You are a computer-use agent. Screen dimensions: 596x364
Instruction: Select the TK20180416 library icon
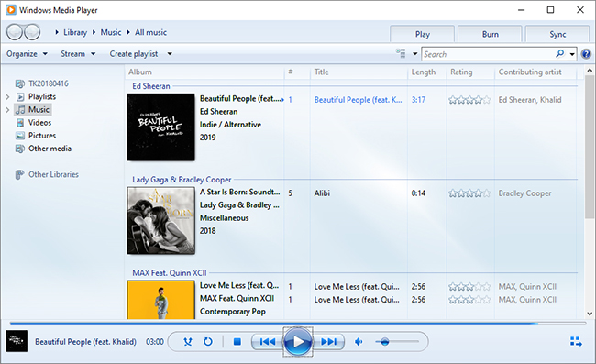[x=19, y=83]
